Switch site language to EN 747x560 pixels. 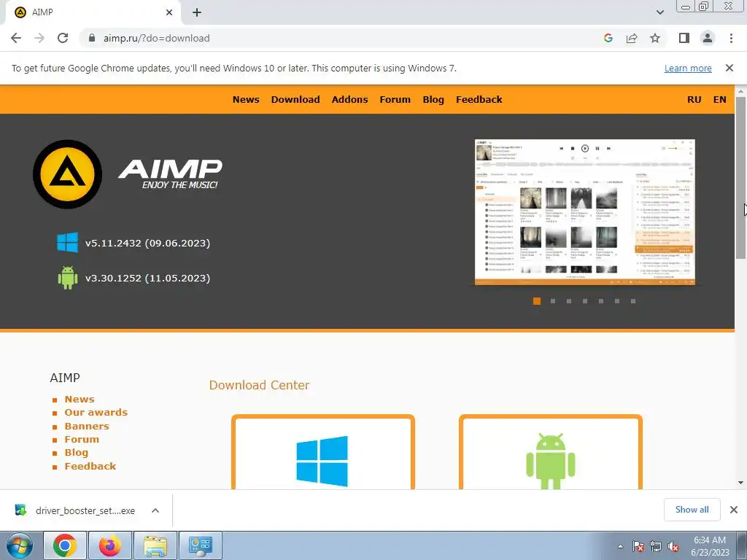click(719, 99)
